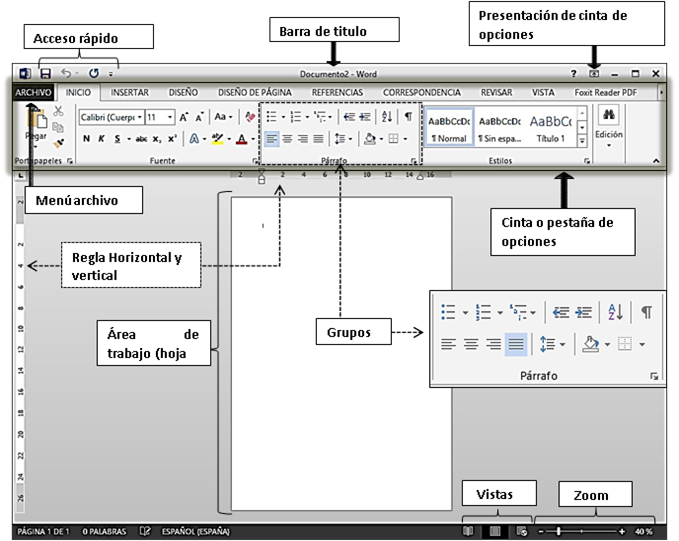Open the ARCHIVO file menu
The height and width of the screenshot is (541, 679).
click(34, 92)
